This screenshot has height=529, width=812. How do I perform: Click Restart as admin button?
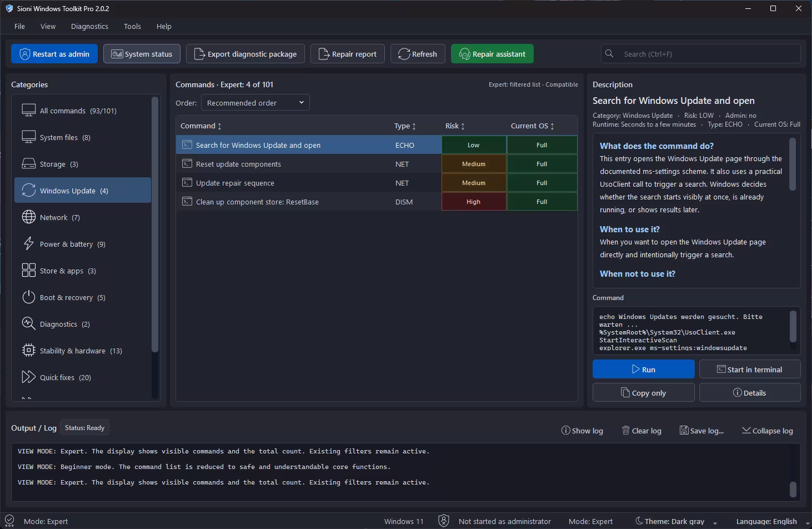(54, 54)
